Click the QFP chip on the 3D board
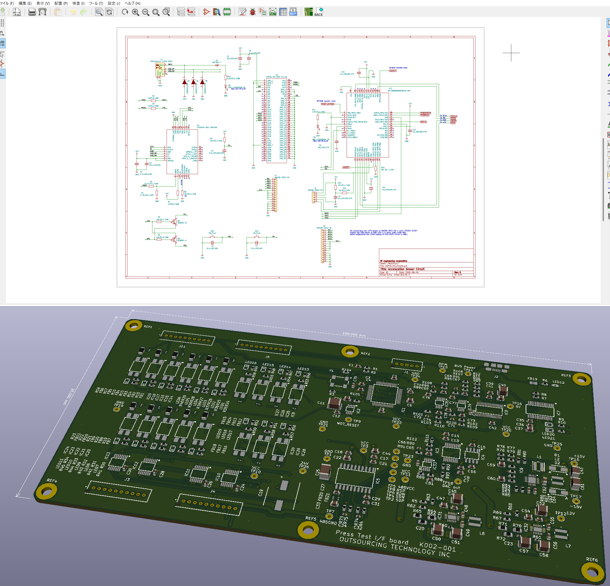 (x=383, y=394)
